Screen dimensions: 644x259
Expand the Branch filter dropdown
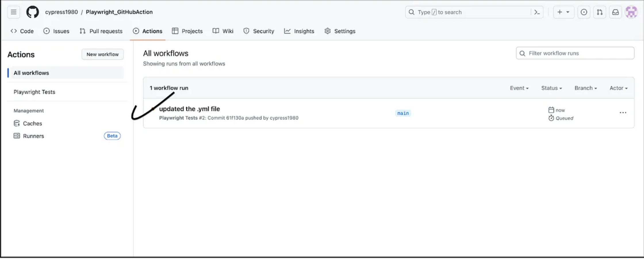click(x=586, y=88)
